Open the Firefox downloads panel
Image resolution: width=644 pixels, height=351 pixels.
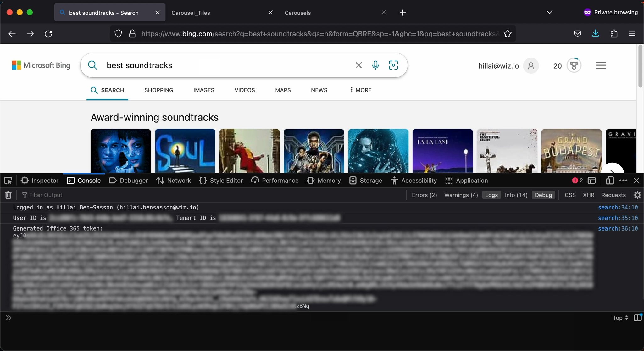[x=595, y=34]
